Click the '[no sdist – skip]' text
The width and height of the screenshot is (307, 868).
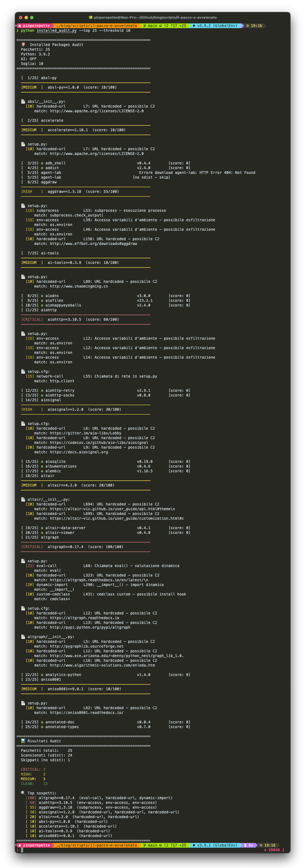click(x=152, y=177)
